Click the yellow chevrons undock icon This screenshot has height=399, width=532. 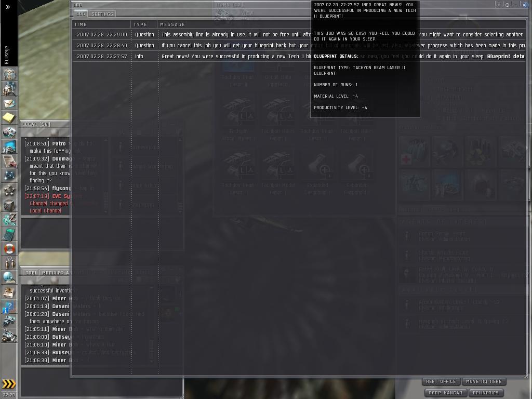click(x=9, y=384)
